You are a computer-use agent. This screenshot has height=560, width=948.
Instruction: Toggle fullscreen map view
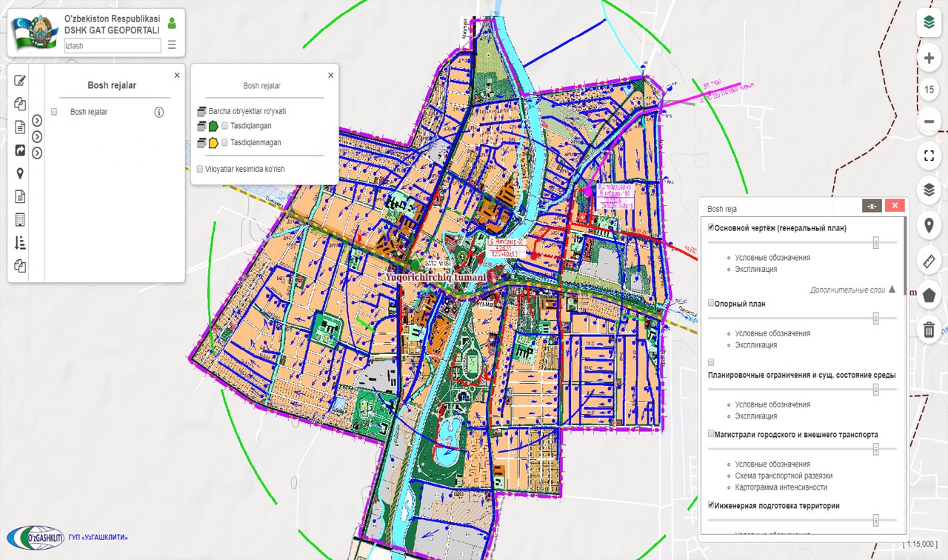[929, 156]
